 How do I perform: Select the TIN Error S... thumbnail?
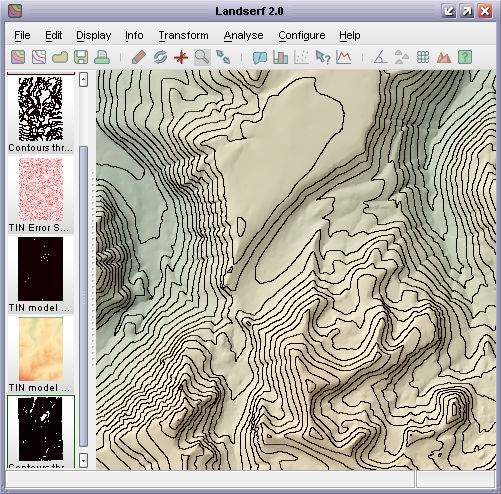[41, 195]
